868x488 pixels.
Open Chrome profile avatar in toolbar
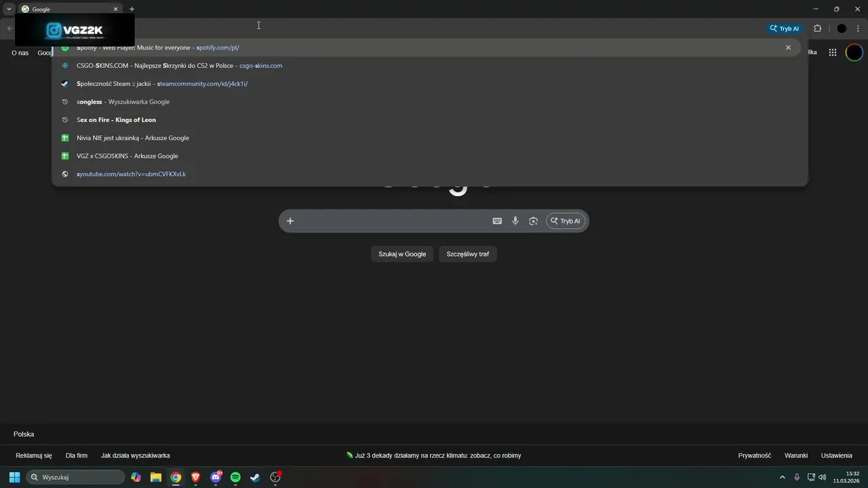click(x=842, y=28)
